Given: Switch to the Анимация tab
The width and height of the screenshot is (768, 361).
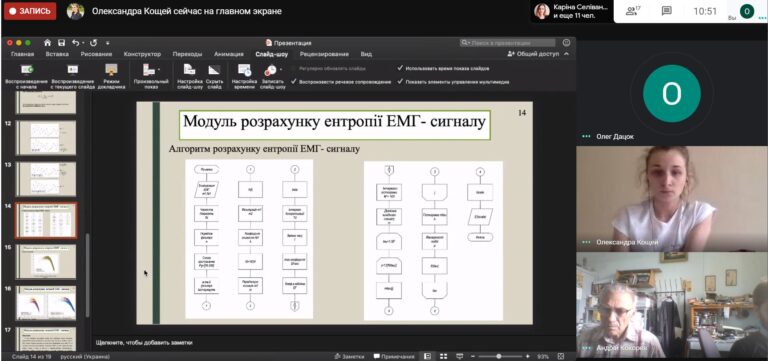Looking at the screenshot, I should (229, 54).
